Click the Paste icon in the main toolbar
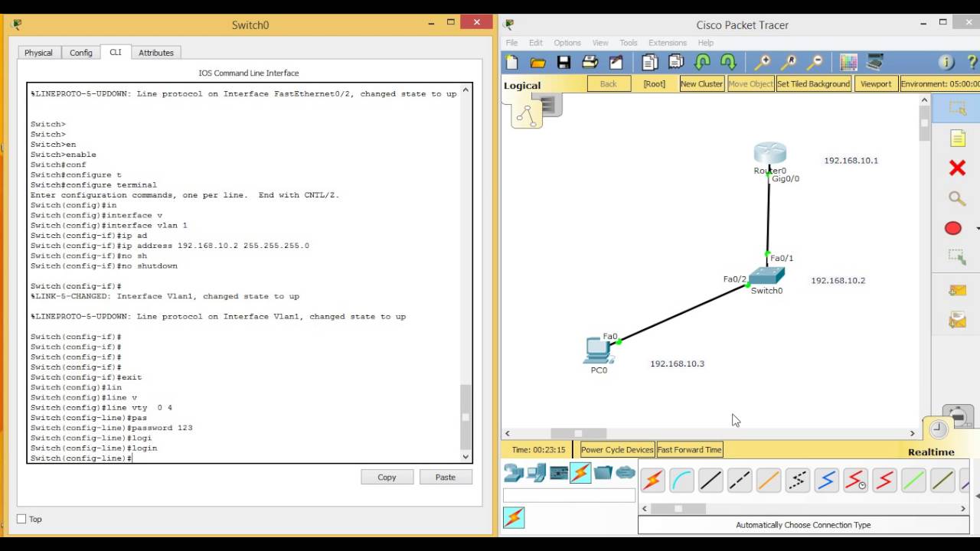The image size is (980, 551). pos(676,63)
